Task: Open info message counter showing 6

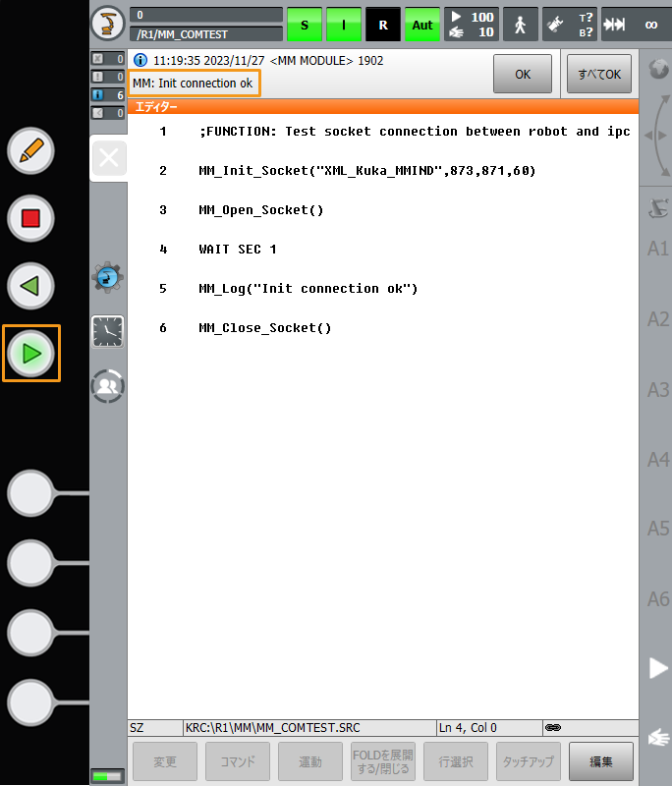Action: click(108, 94)
